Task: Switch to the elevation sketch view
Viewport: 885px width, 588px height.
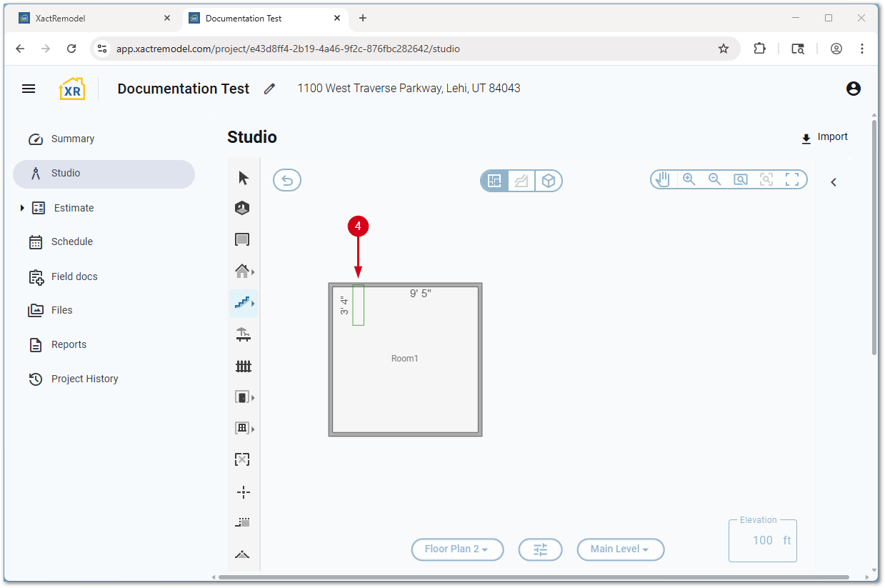Action: pos(521,181)
